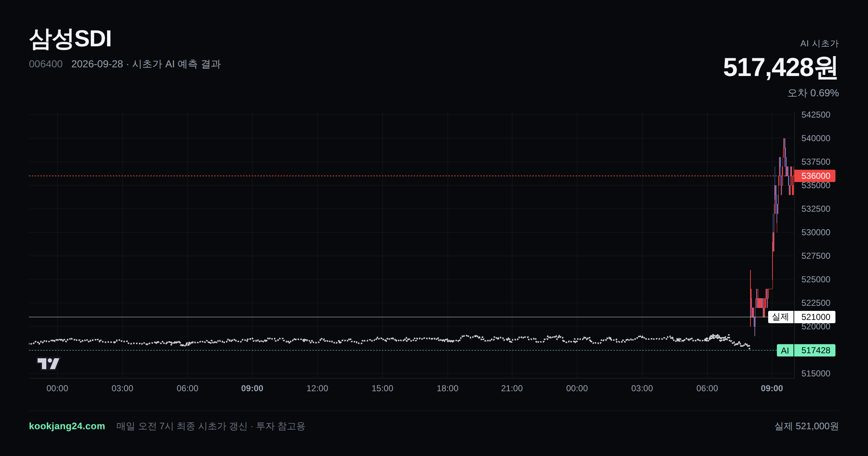868x456 pixels.
Task: Click the 실제 521,000원 footer text
Action: coord(806,426)
